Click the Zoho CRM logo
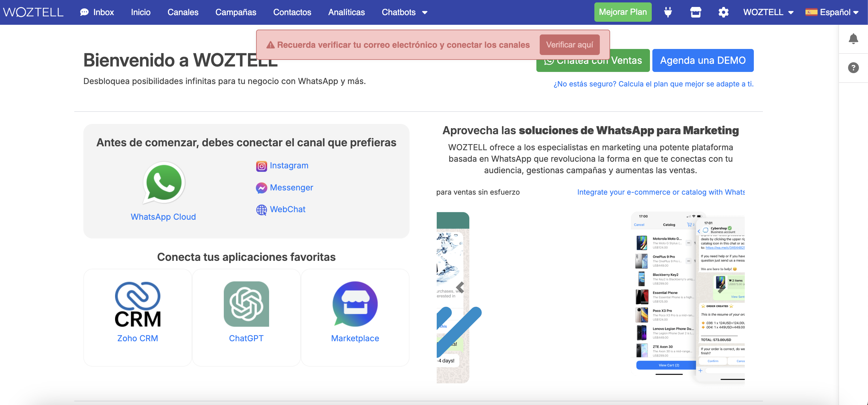 tap(137, 304)
